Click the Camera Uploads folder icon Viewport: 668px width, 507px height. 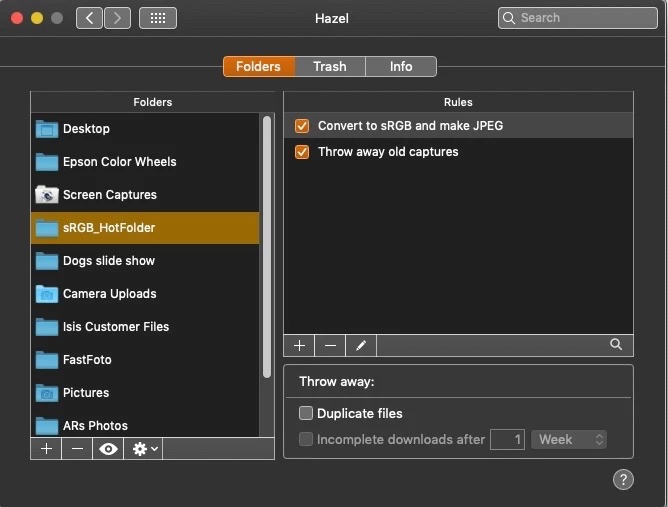coord(47,294)
